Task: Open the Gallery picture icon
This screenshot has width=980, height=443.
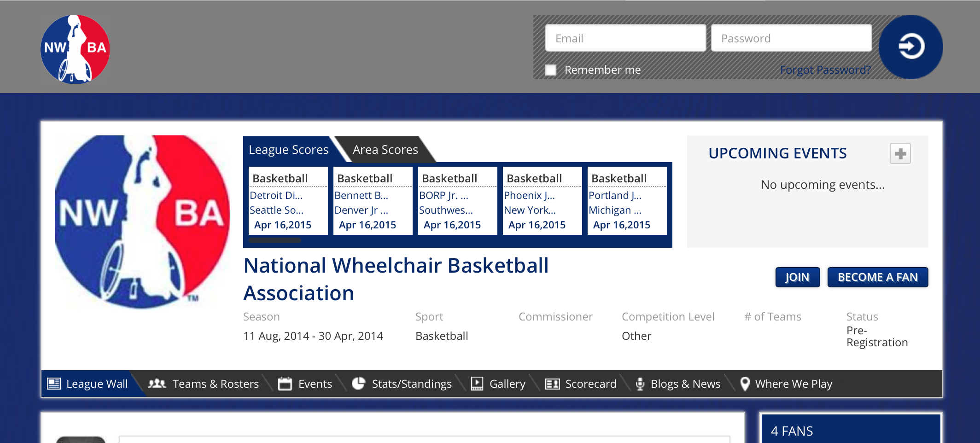Action: tap(477, 384)
